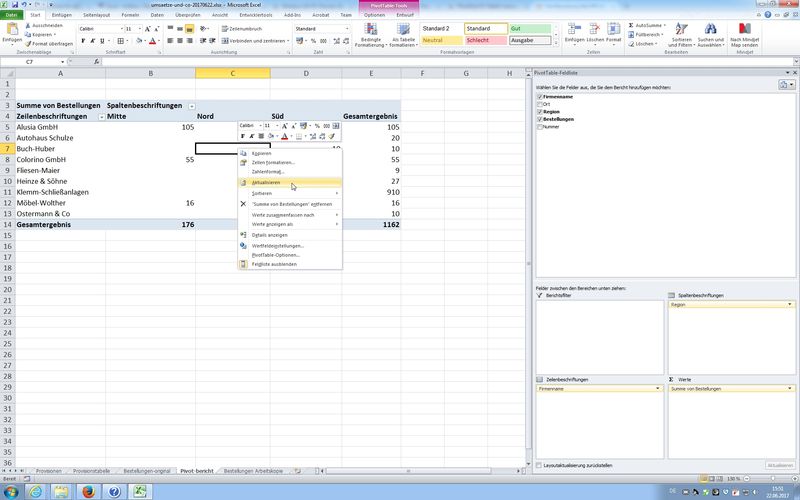Switch to the Pivot-bericht sheet tab
Viewport: 800px width, 500px height.
pyautogui.click(x=195, y=471)
